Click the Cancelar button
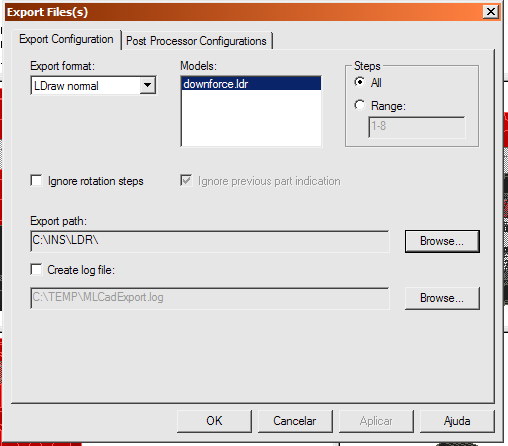The image size is (508, 446). pos(295,421)
